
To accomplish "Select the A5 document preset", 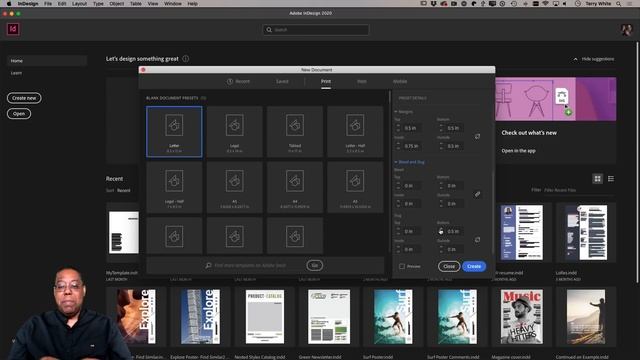I will click(x=234, y=187).
